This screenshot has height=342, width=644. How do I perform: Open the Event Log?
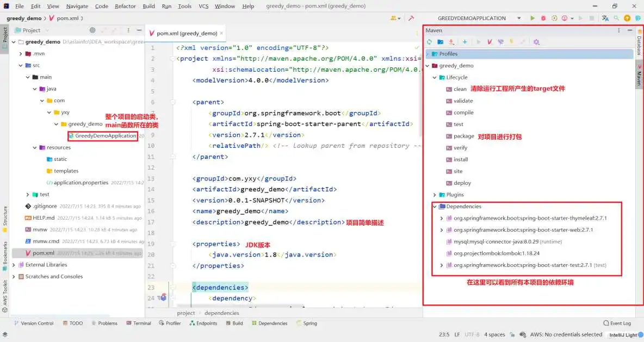click(x=617, y=323)
